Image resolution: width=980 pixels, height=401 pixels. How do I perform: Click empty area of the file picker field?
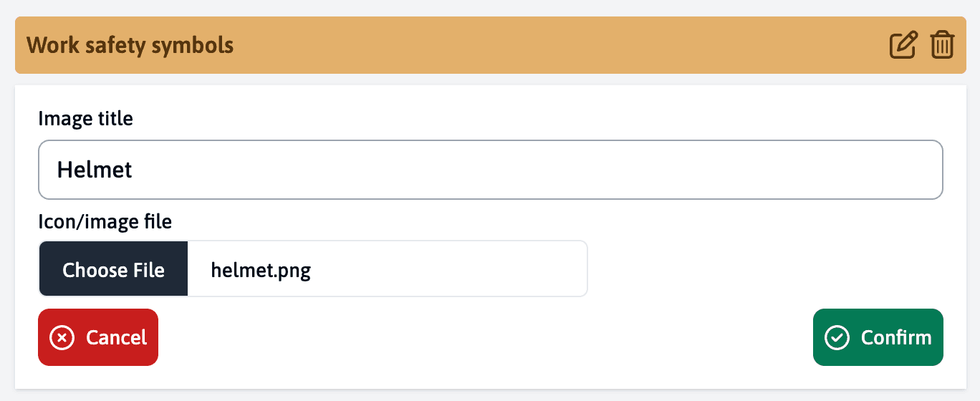(x=458, y=269)
